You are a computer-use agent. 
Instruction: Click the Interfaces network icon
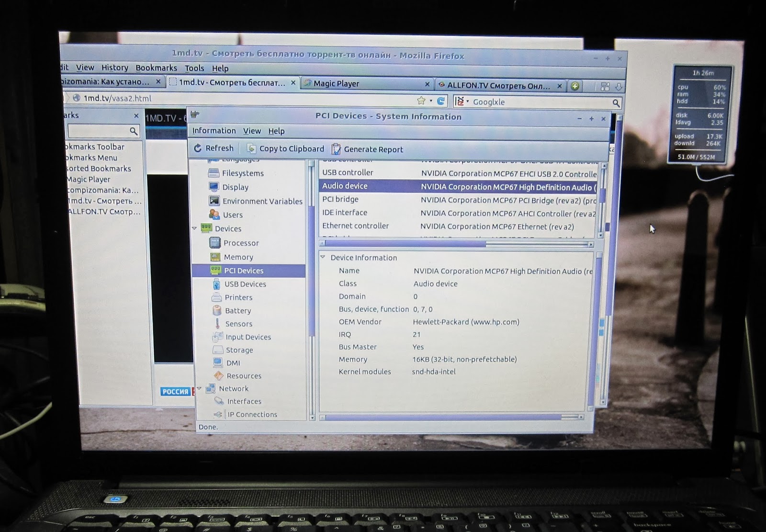[x=219, y=401]
